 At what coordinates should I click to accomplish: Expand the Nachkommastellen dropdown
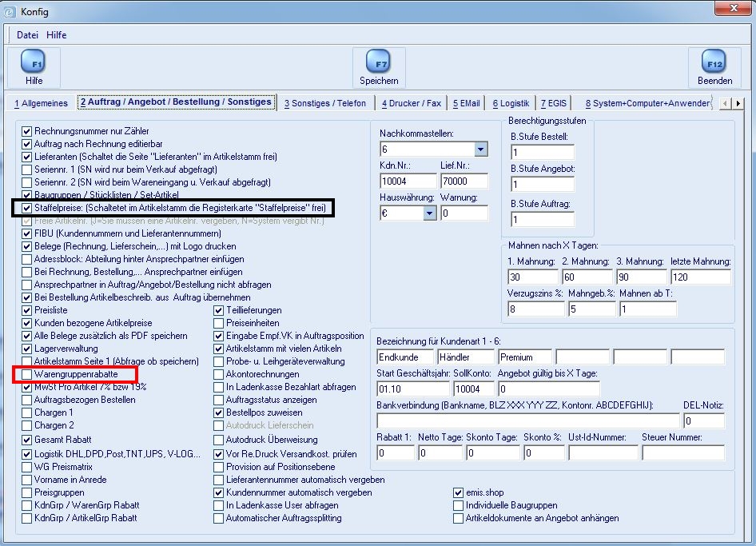tap(480, 149)
